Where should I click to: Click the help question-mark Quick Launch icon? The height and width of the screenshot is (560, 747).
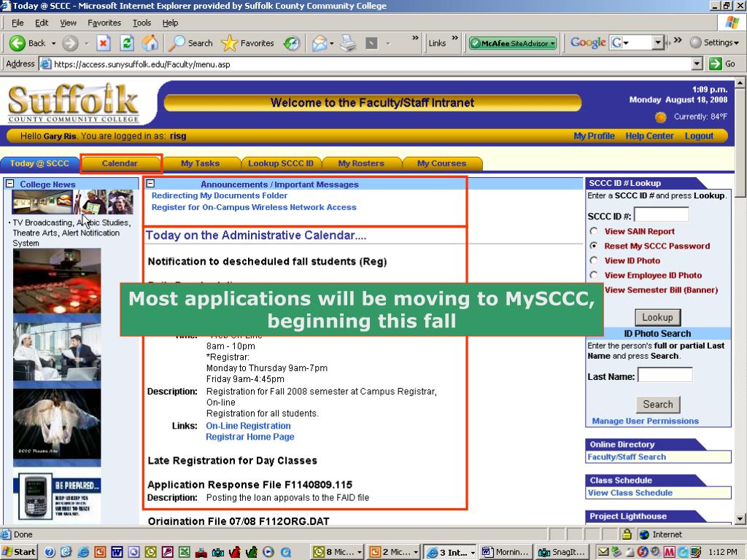tap(50, 552)
